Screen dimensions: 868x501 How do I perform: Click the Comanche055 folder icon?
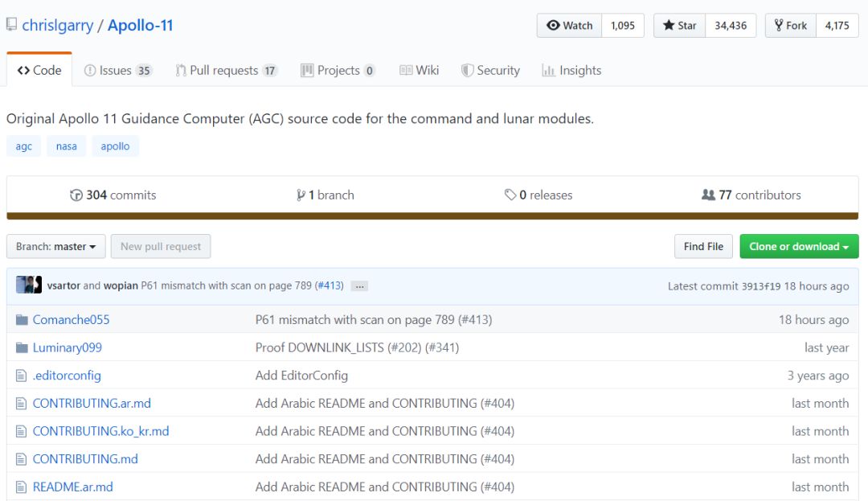pyautogui.click(x=22, y=320)
